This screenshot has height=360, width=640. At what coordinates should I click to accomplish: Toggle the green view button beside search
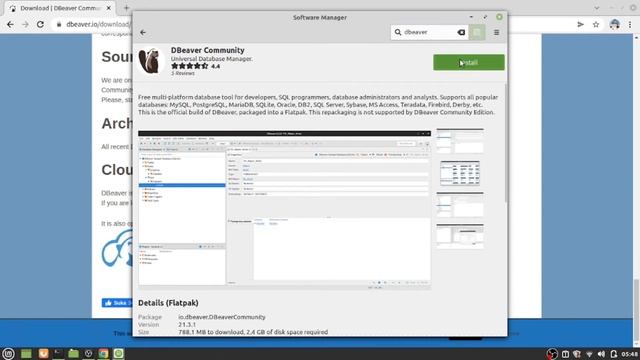point(477,32)
